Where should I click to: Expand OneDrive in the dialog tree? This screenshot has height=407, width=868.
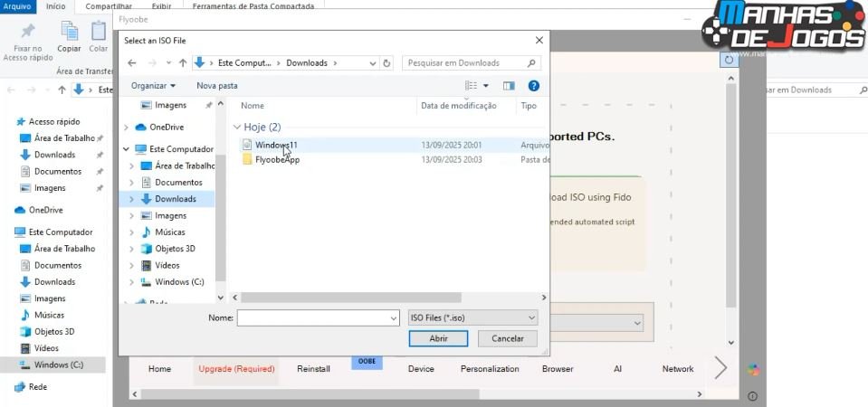click(x=131, y=128)
